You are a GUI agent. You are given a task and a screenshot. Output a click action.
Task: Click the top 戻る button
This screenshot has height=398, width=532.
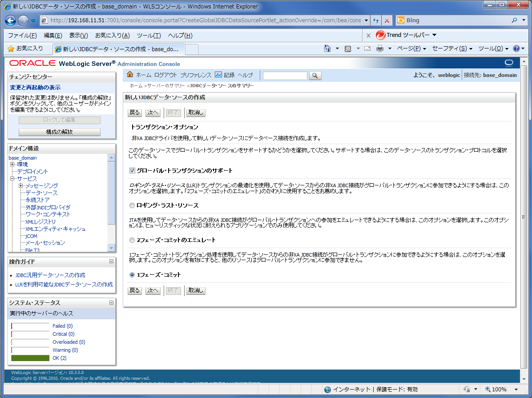[135, 113]
